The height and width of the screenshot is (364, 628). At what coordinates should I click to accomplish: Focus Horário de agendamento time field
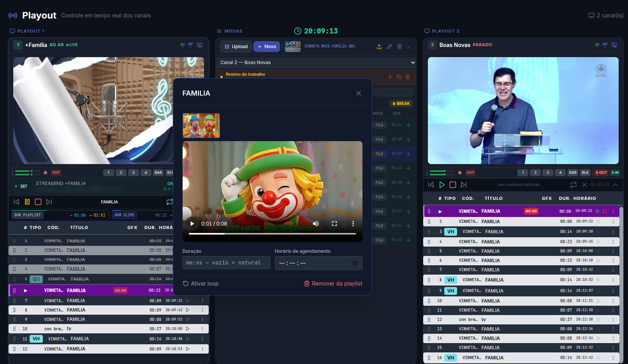point(318,263)
